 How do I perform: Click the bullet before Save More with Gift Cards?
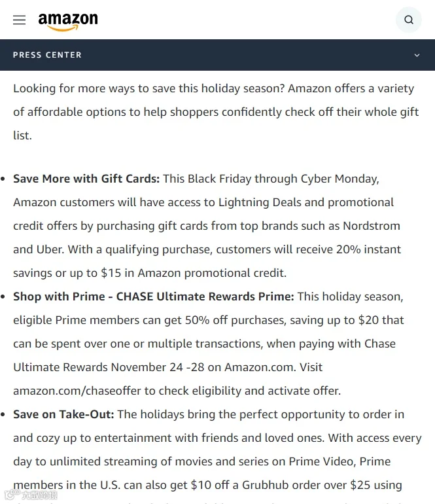(3, 179)
